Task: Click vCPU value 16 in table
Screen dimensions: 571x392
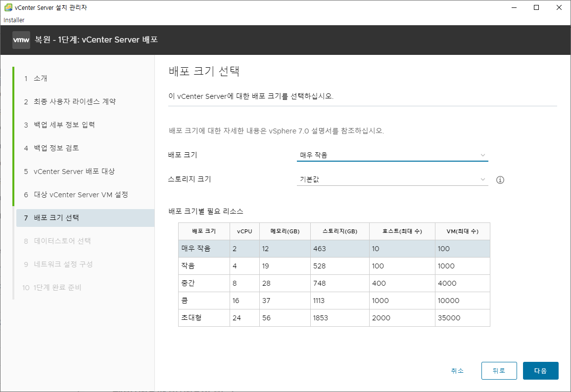Action: coord(236,301)
